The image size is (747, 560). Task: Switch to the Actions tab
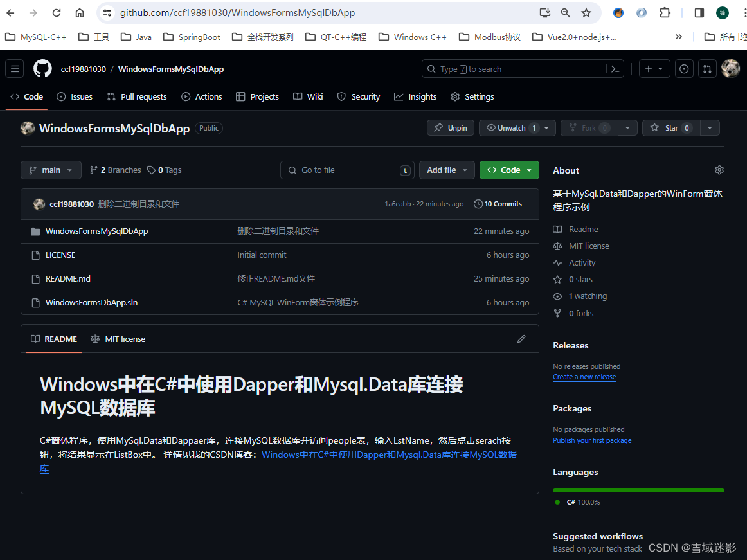[x=202, y=96]
